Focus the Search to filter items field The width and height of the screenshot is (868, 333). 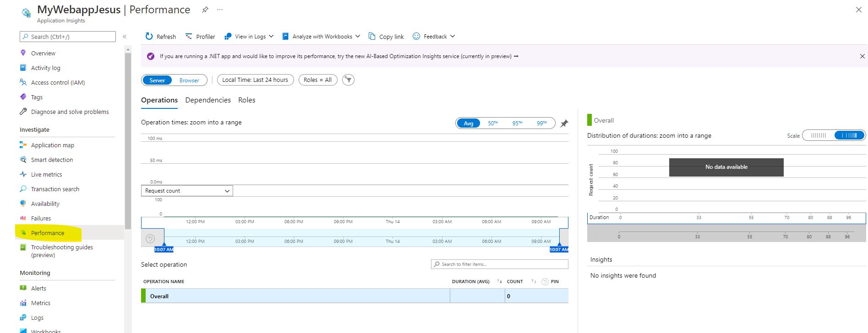click(499, 264)
